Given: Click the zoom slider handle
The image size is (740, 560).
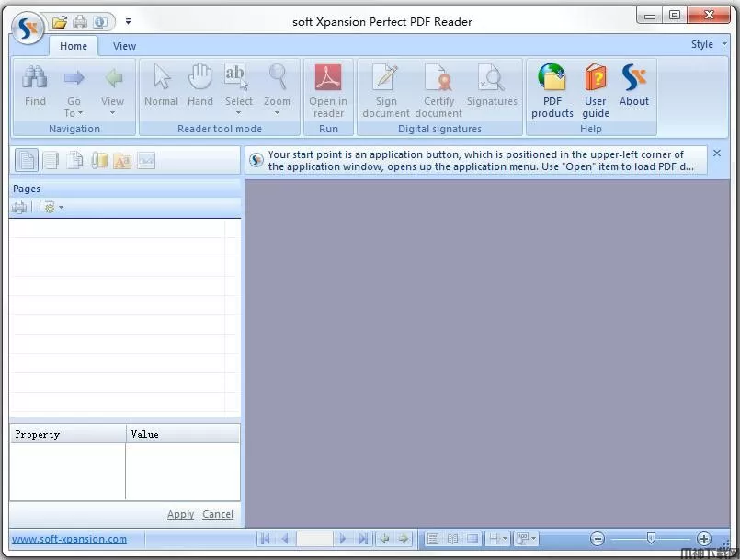Looking at the screenshot, I should click(651, 538).
